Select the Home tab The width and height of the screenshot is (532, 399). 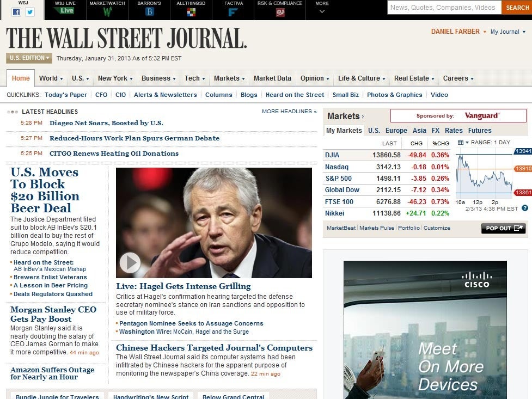21,78
